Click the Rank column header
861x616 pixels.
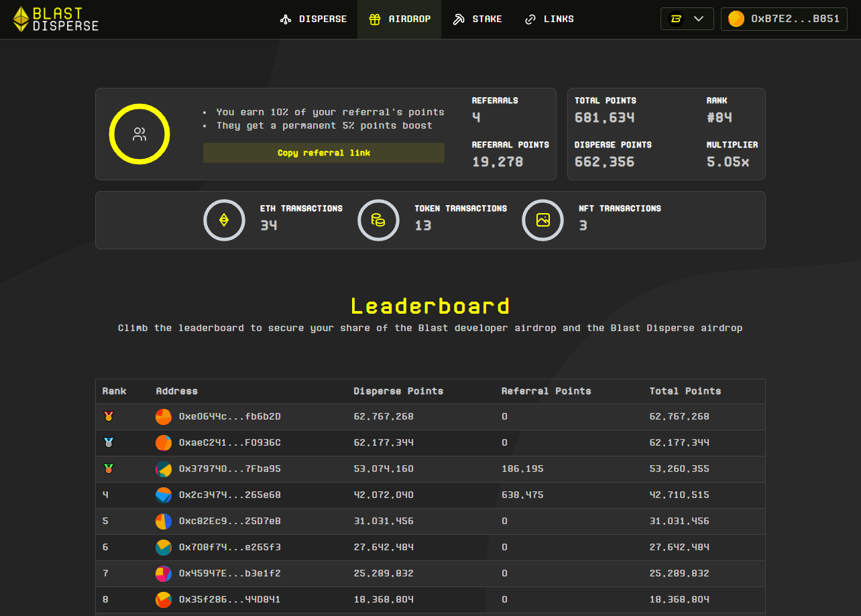114,391
